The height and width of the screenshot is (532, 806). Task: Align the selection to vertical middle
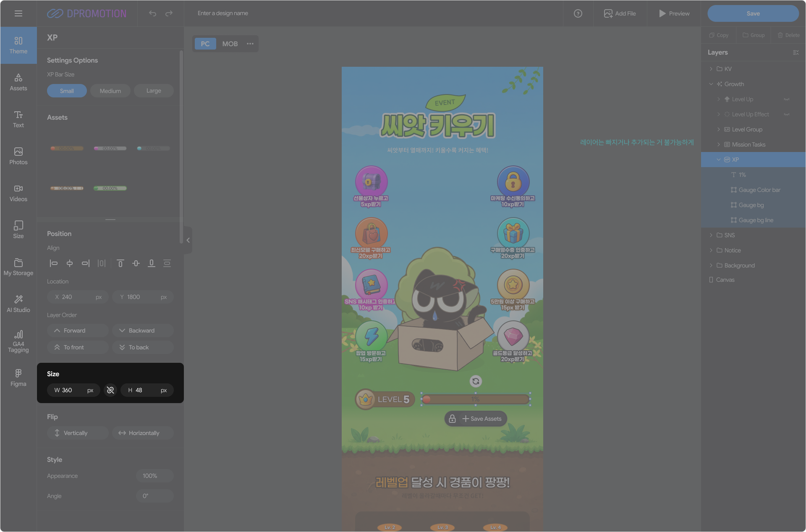(x=136, y=263)
